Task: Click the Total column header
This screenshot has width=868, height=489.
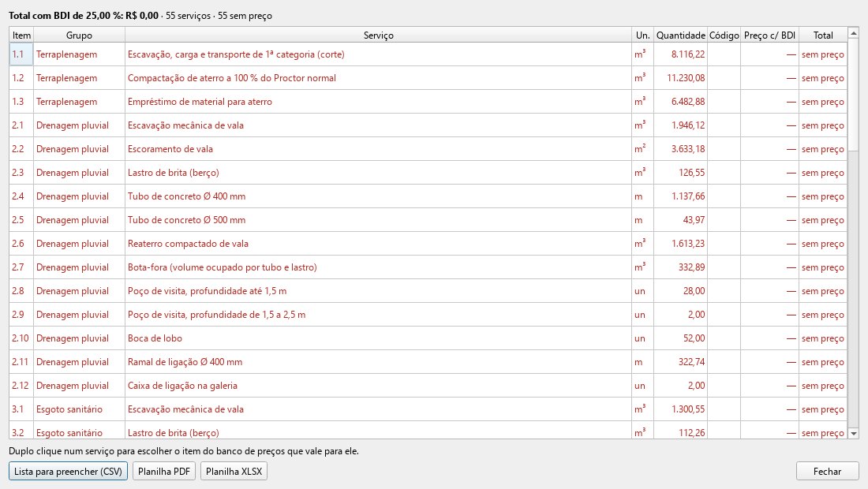Action: pos(822,35)
